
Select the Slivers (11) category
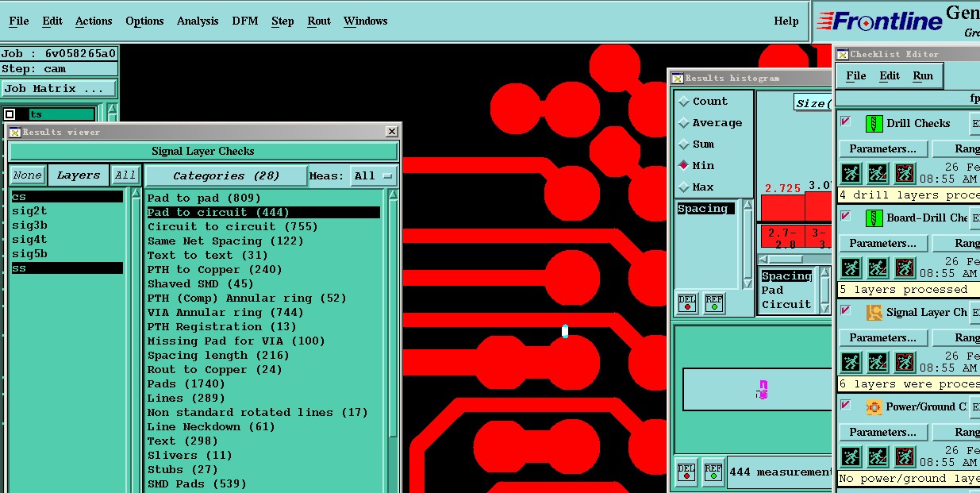[x=190, y=456]
